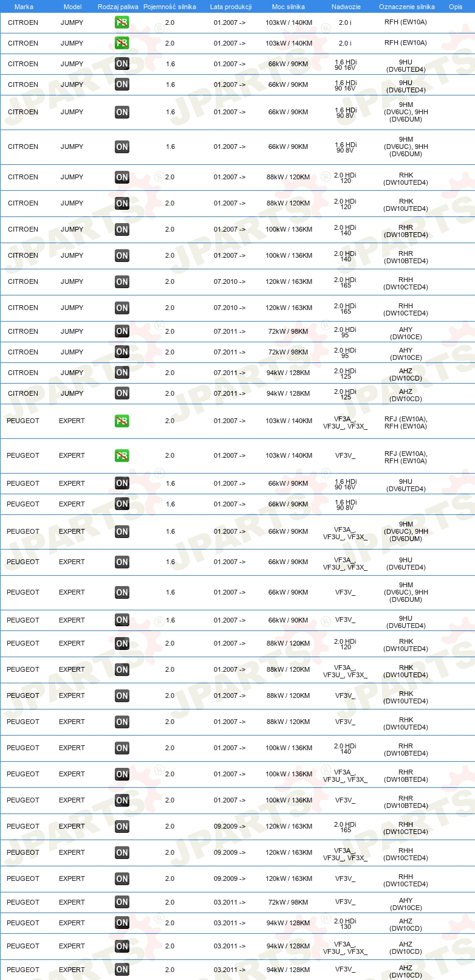Select '03.2011 ->' in the 2.0 HDi 130 row
This screenshot has width=475, height=980.
[x=230, y=923]
